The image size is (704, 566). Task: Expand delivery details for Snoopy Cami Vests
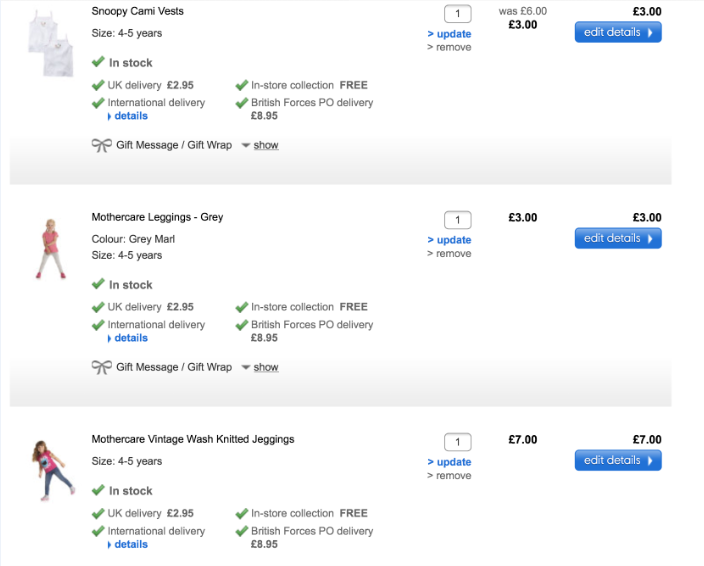[x=130, y=116]
